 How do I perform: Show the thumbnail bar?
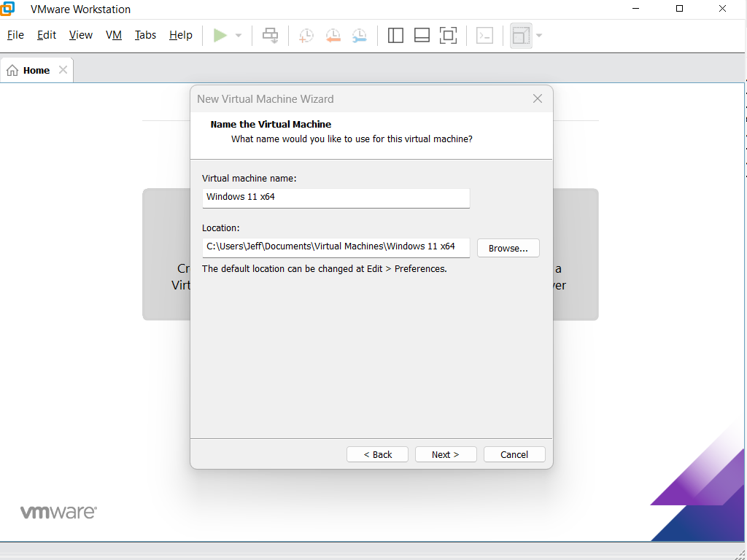click(422, 35)
